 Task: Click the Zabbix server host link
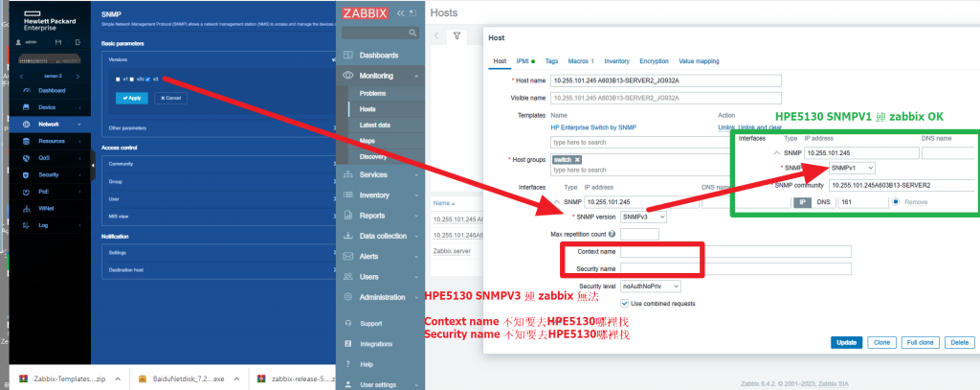452,250
